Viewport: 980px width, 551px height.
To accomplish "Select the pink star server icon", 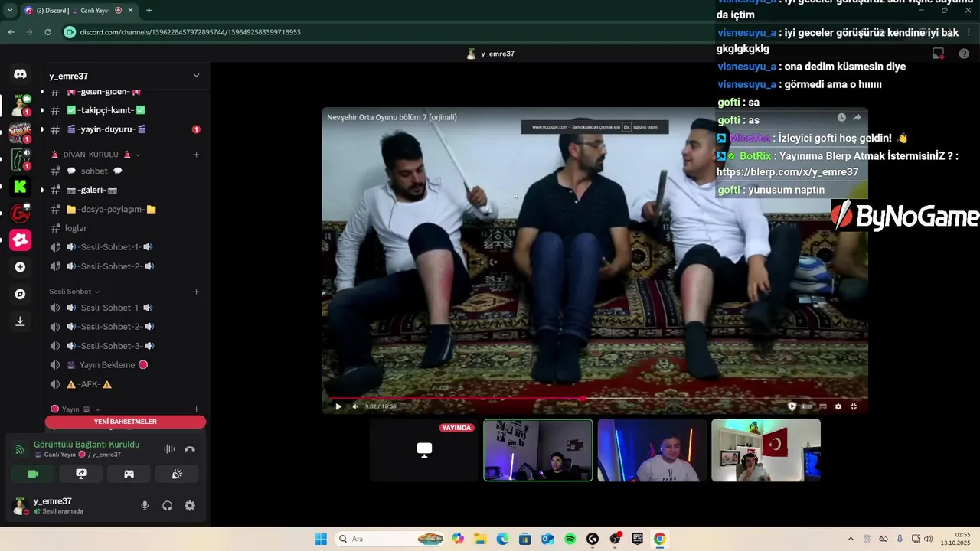I will point(20,240).
